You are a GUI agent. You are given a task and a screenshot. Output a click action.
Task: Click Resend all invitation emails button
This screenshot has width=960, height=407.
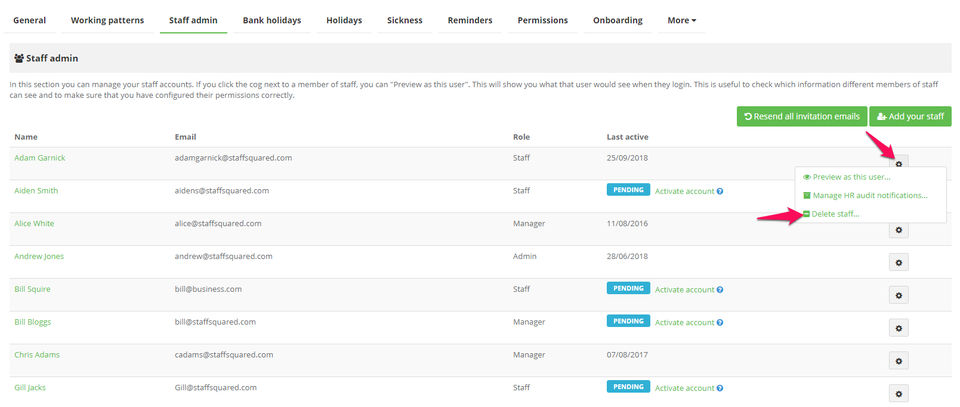coord(801,117)
